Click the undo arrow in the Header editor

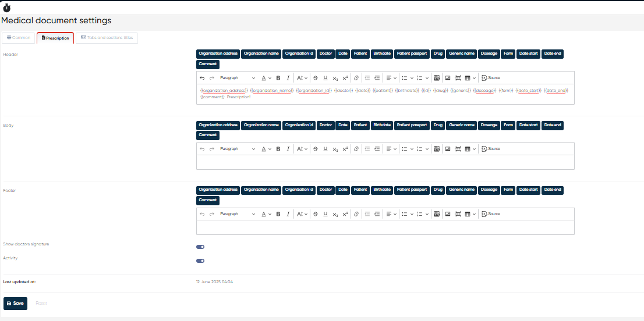tap(202, 78)
